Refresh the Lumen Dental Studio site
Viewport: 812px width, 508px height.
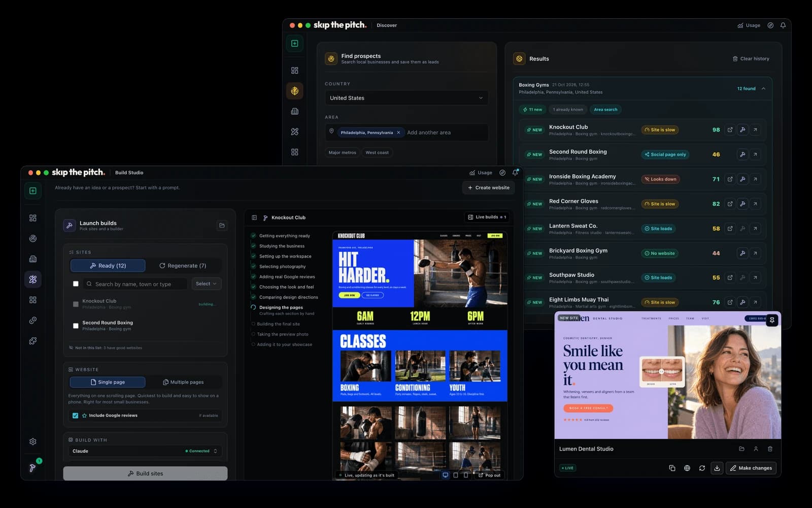pyautogui.click(x=702, y=468)
